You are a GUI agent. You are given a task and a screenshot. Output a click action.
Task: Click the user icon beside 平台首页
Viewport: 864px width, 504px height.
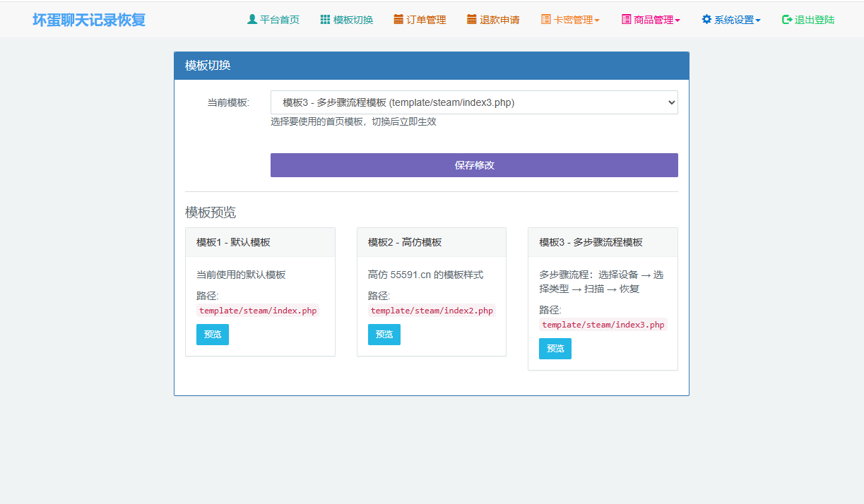coord(252,20)
